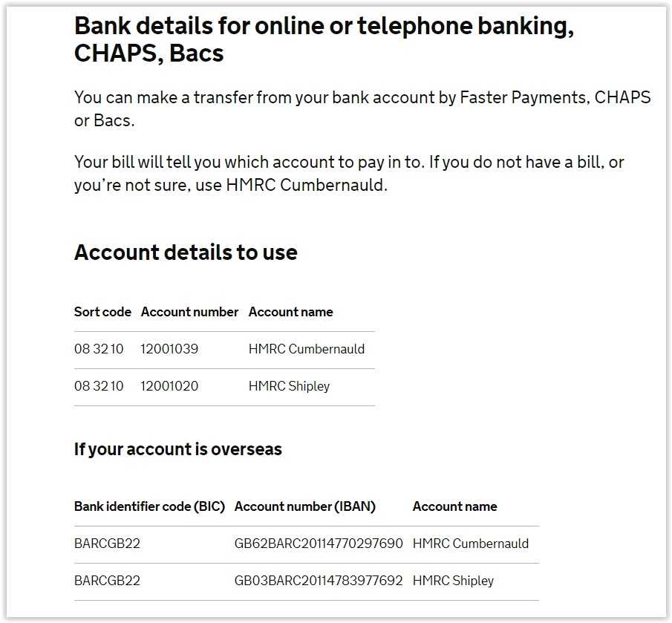Select the Sort code column header
The height and width of the screenshot is (623, 672).
[102, 312]
